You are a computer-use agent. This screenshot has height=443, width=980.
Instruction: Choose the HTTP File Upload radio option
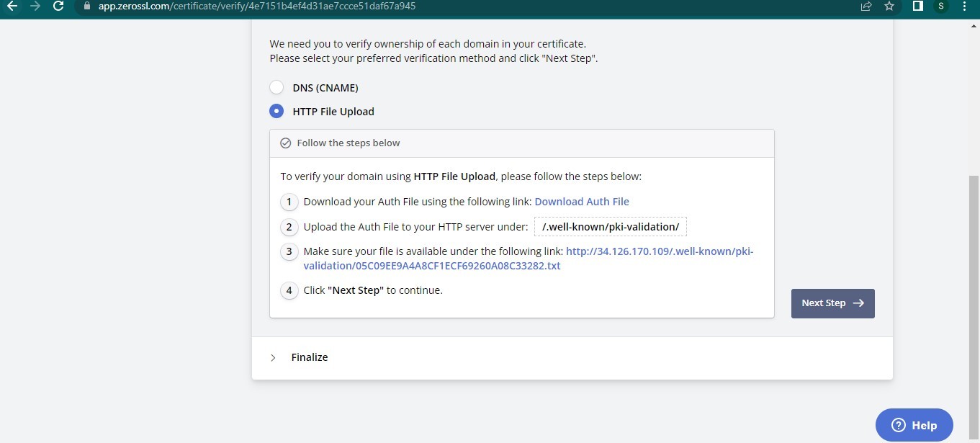(277, 112)
